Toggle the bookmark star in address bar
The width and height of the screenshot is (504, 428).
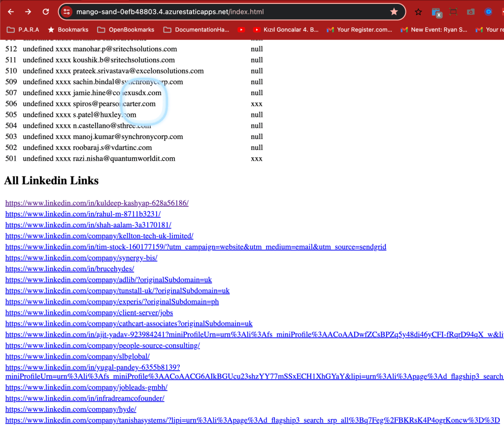(x=394, y=12)
